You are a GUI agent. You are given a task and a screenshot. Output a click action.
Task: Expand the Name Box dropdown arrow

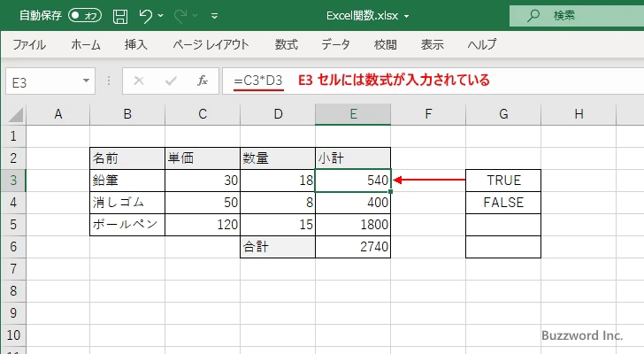pyautogui.click(x=87, y=81)
